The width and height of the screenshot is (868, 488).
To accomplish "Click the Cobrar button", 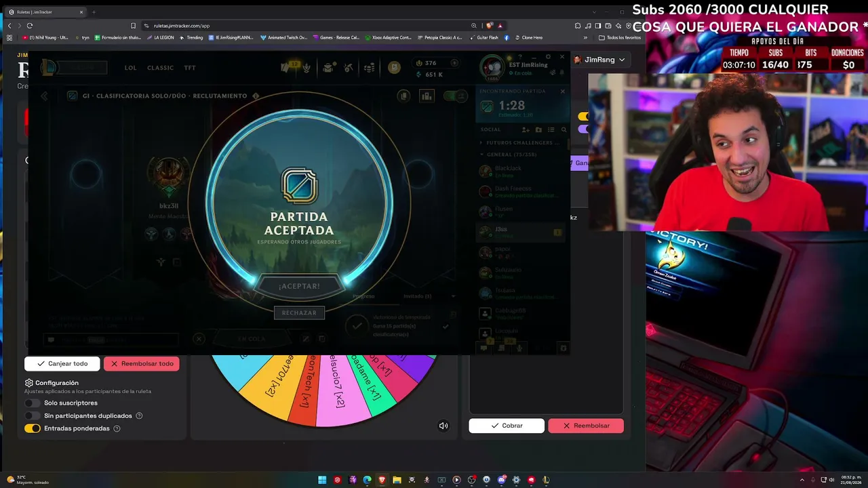I will pos(507,426).
